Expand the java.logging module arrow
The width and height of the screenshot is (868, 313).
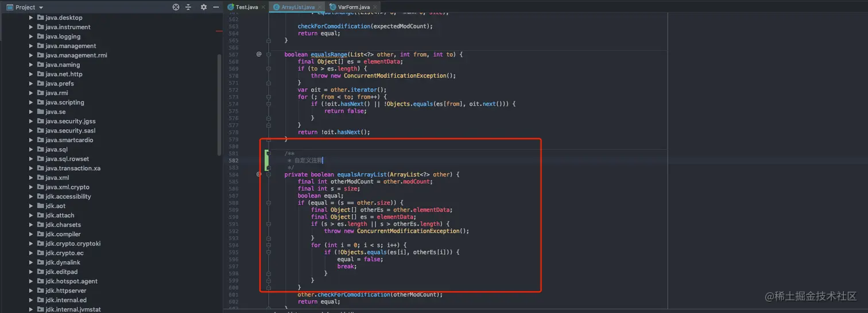(31, 37)
